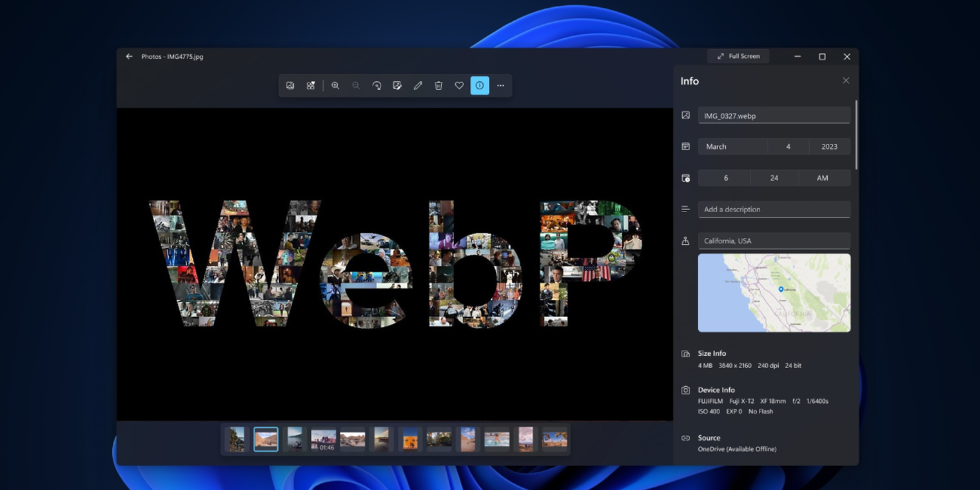Zoom out of the photo
The height and width of the screenshot is (490, 980).
click(x=356, y=85)
